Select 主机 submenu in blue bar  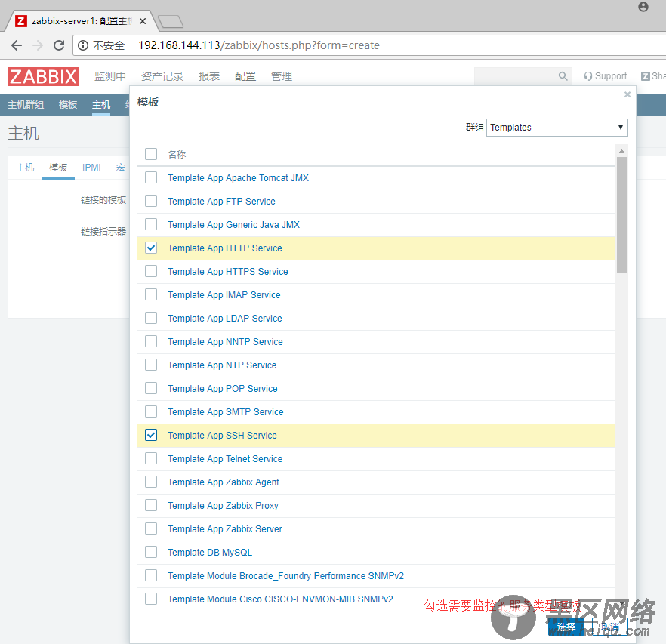[x=101, y=105]
